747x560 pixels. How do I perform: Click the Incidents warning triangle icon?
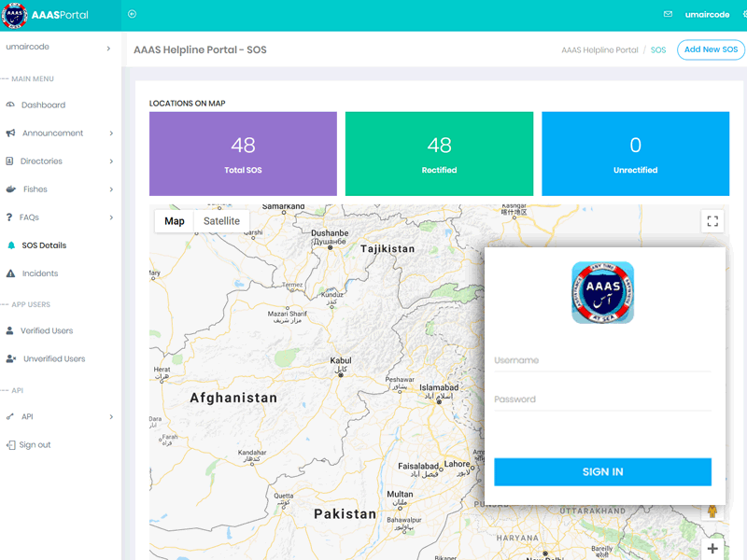click(x=11, y=273)
